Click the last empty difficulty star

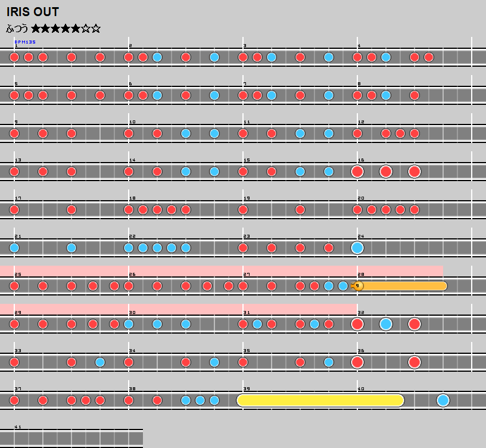point(96,28)
